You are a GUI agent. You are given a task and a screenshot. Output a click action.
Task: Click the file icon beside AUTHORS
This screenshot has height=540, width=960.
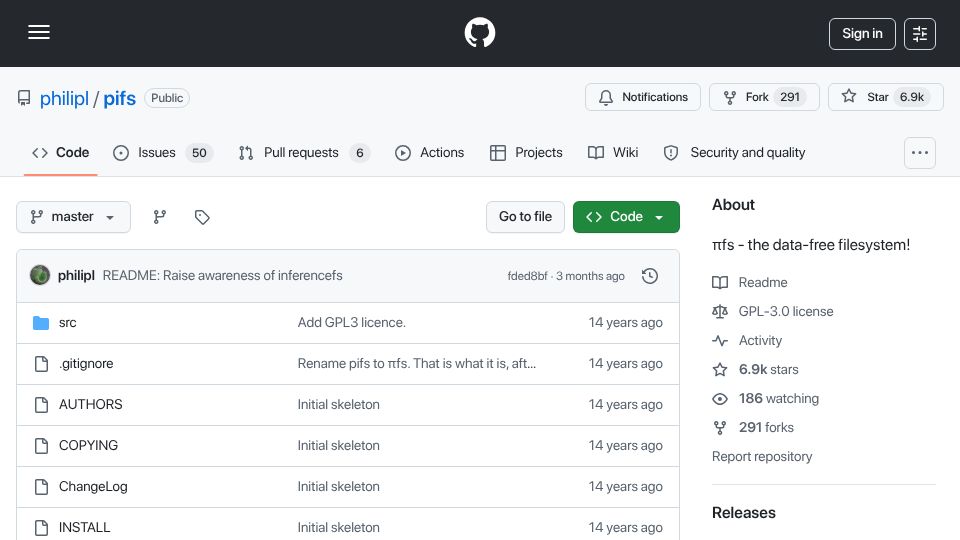[x=41, y=405]
